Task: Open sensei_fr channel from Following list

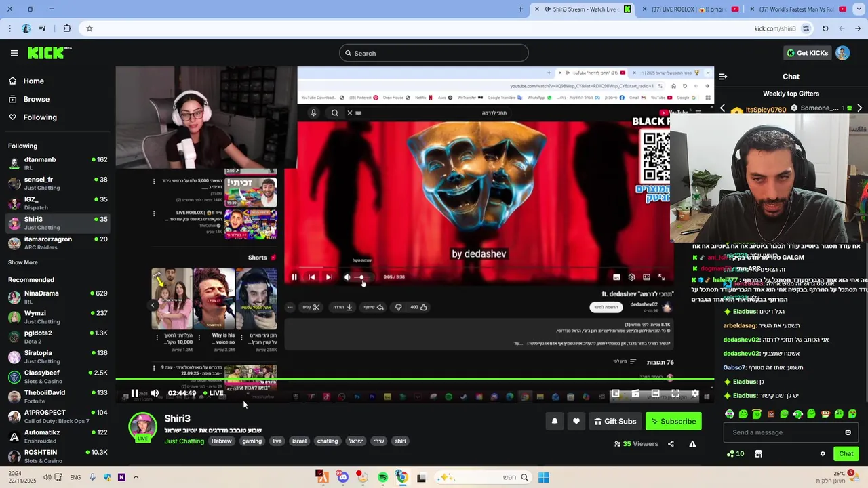Action: (x=58, y=183)
